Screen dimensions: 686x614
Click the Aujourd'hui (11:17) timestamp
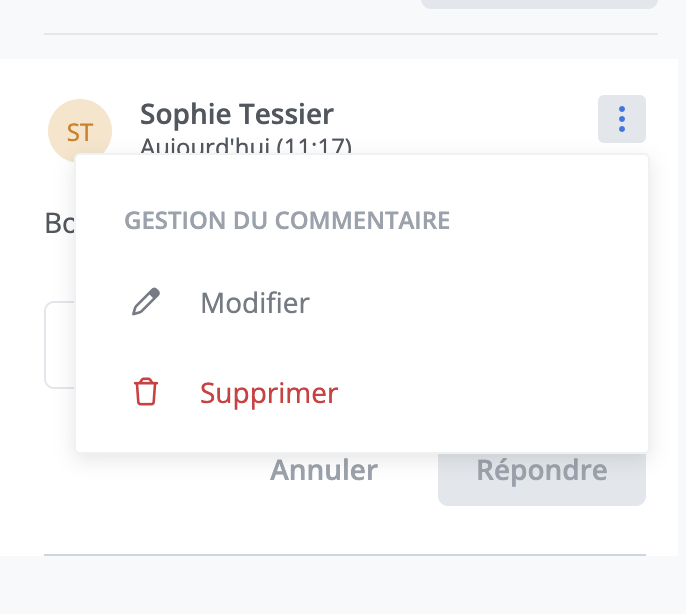[246, 147]
